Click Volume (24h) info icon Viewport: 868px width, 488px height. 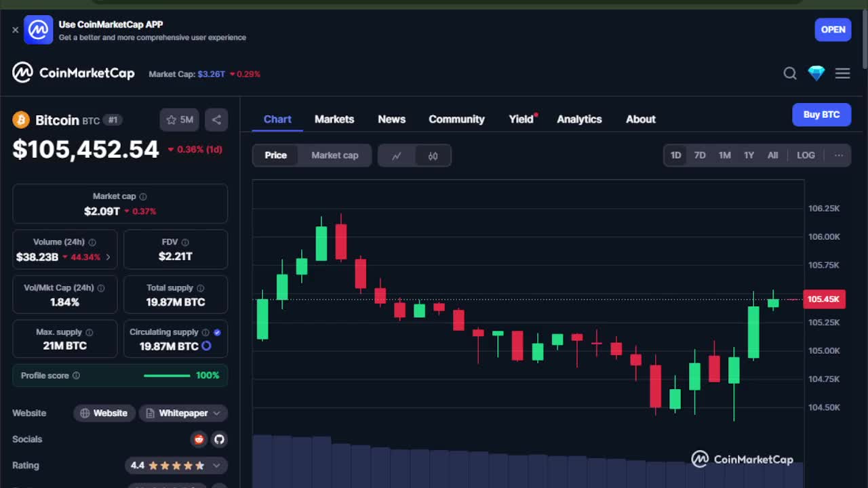point(92,242)
